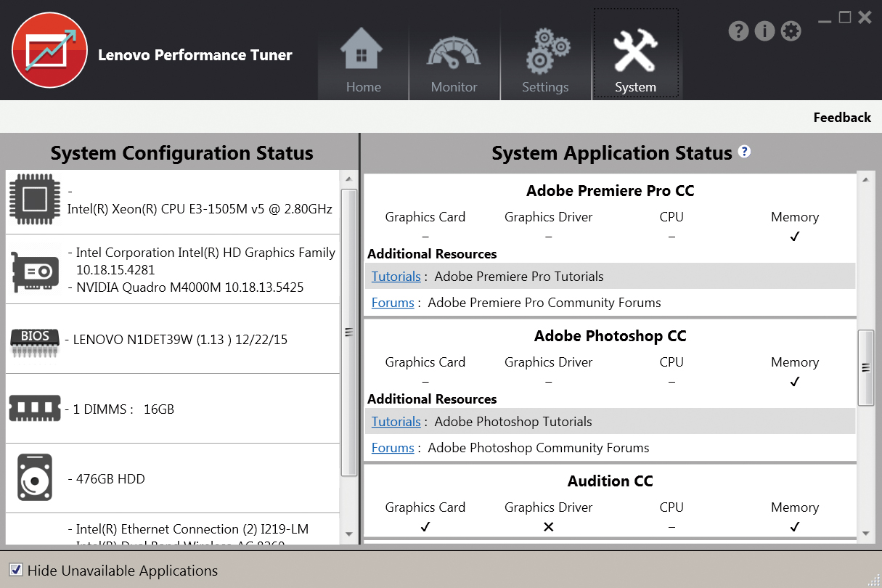Click the info icon in header

tap(764, 31)
